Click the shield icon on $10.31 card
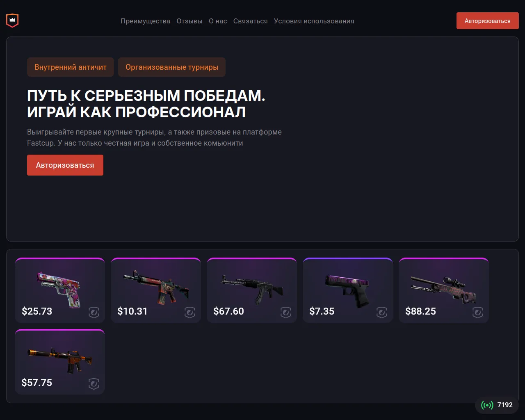This screenshot has height=420, width=525. (190, 313)
